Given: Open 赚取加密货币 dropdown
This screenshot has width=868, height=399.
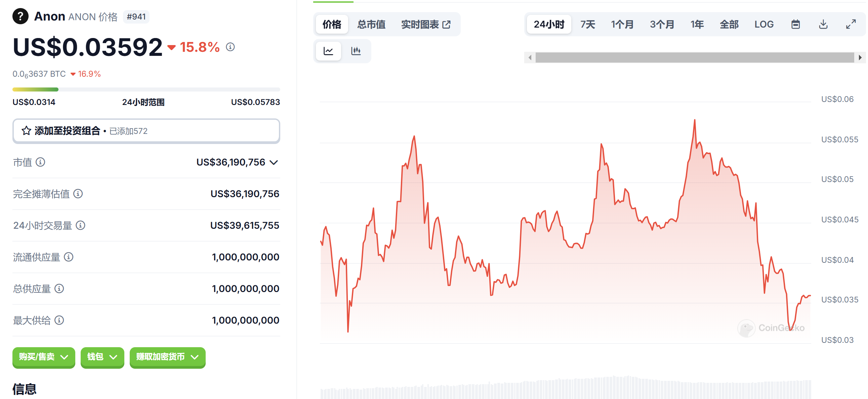Looking at the screenshot, I should tap(167, 357).
